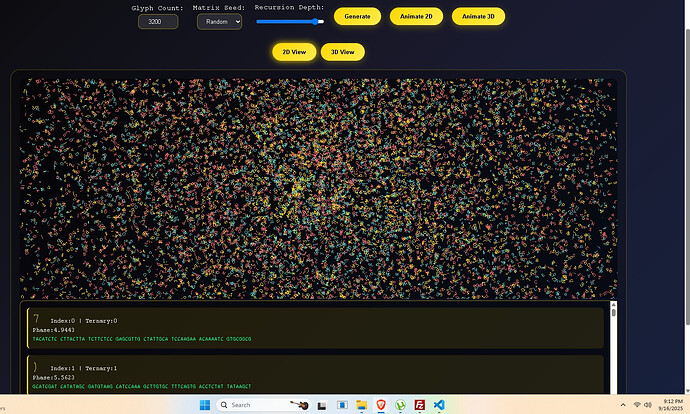The height and width of the screenshot is (414, 690).
Task: Open the uTorrent taskbar icon
Action: coord(401,405)
